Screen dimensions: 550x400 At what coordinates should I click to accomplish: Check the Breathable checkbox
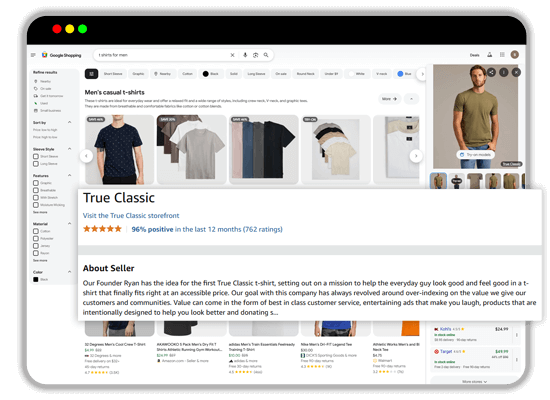(36, 190)
